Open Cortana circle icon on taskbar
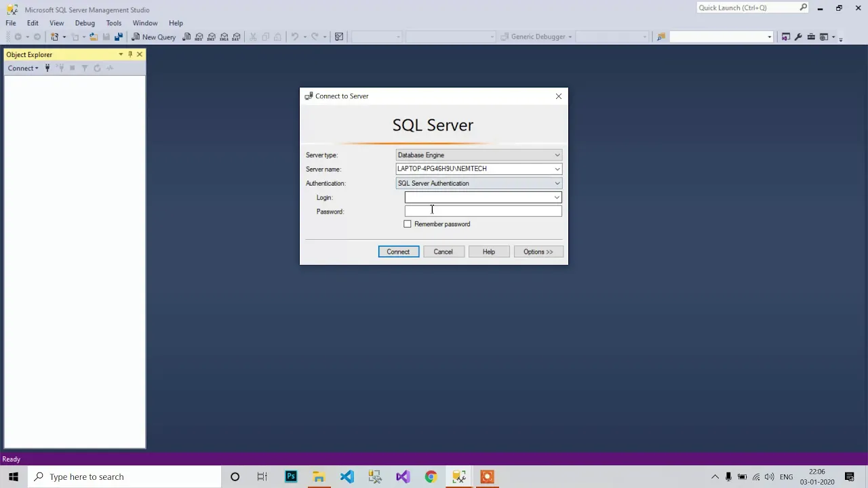Image resolution: width=868 pixels, height=488 pixels. tap(235, 476)
